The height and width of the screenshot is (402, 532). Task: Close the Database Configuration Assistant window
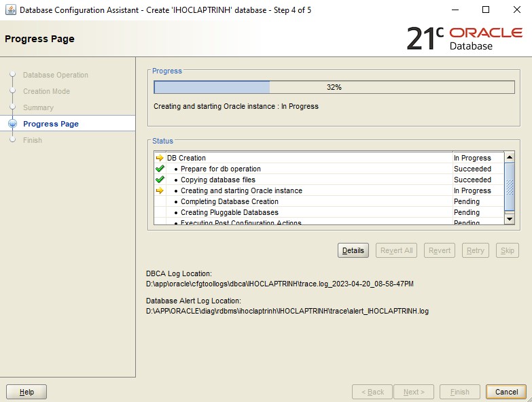point(517,10)
